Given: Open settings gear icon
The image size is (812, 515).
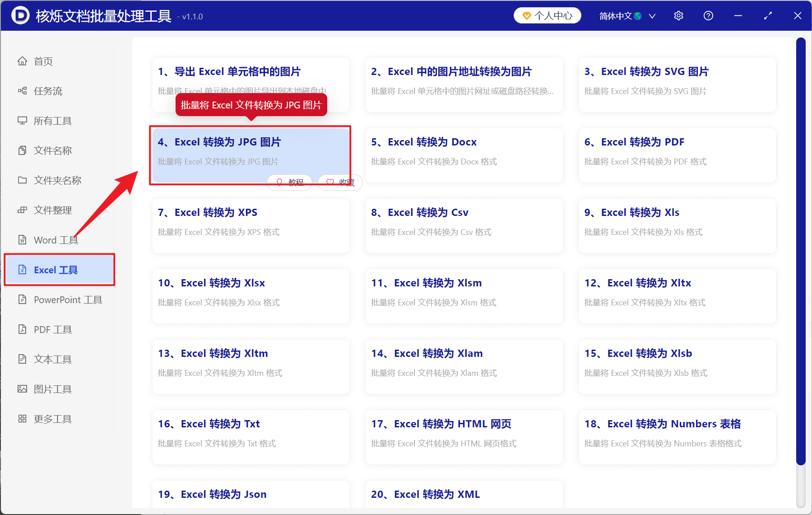Looking at the screenshot, I should [x=678, y=16].
